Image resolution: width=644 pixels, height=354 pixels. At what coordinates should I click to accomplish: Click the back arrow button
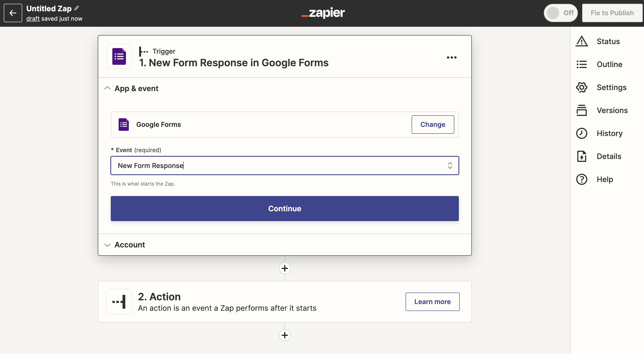coord(13,13)
